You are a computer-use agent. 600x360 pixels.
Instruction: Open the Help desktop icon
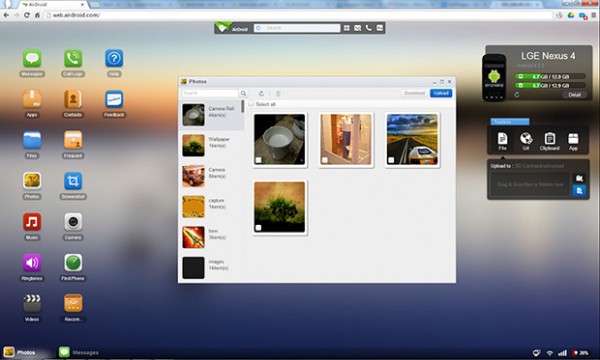click(114, 59)
